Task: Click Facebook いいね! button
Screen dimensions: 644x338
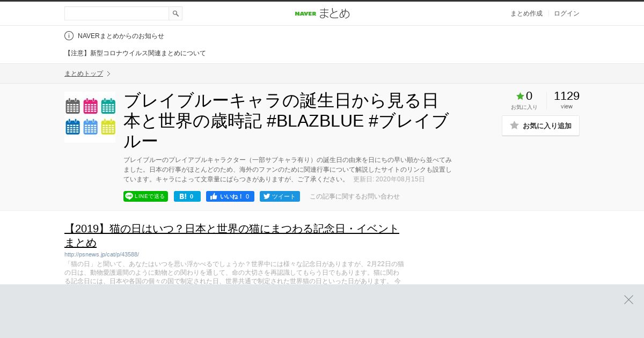Action: pyautogui.click(x=230, y=196)
